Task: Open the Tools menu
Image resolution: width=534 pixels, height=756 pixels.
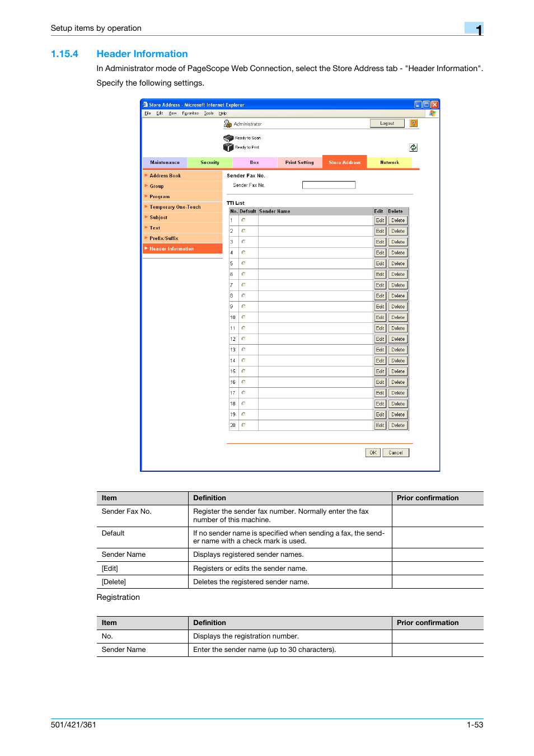Action: 209,113
